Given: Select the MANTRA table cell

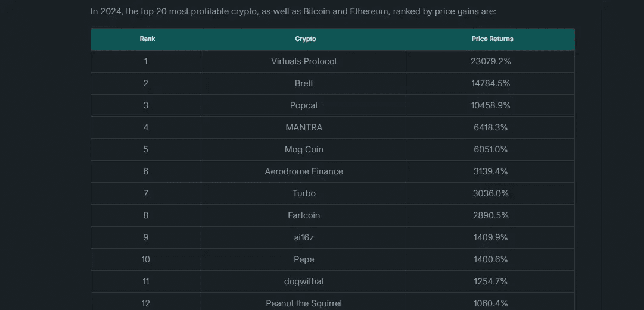Looking at the screenshot, I should [304, 127].
